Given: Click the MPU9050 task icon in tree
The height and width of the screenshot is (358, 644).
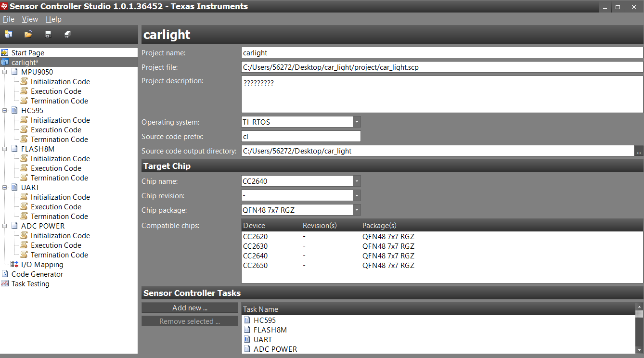Looking at the screenshot, I should (14, 72).
